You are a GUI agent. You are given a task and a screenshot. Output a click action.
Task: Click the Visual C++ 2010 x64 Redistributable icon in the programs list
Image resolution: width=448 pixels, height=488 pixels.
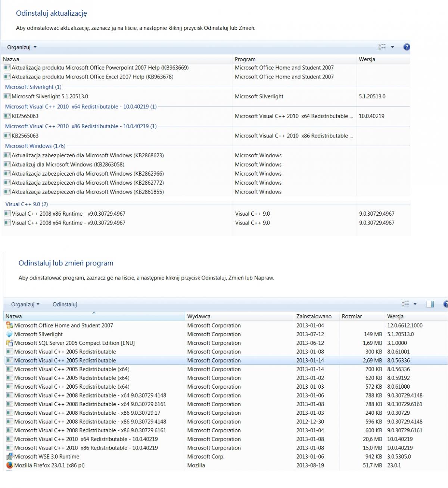pos(9,439)
